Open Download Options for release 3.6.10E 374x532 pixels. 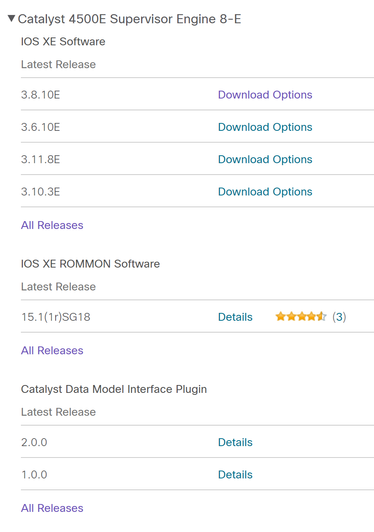265,127
